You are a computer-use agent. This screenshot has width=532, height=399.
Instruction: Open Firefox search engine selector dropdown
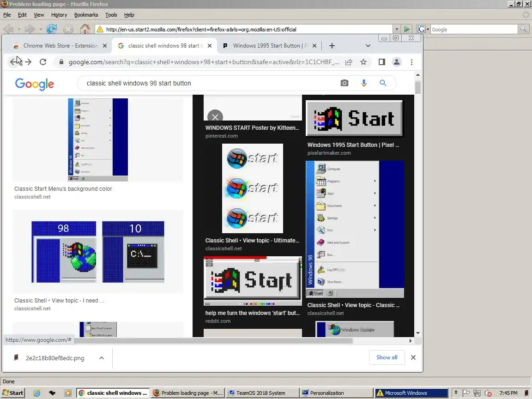pos(423,29)
